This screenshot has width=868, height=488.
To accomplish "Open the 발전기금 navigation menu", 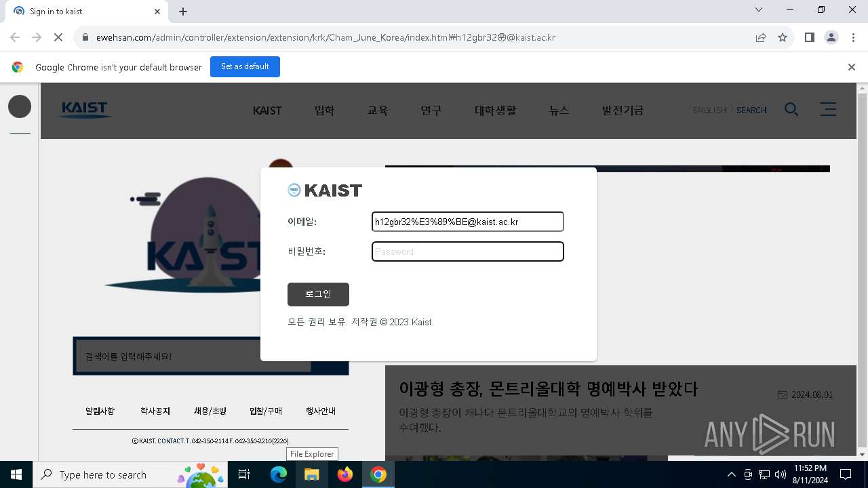I will pos(623,110).
